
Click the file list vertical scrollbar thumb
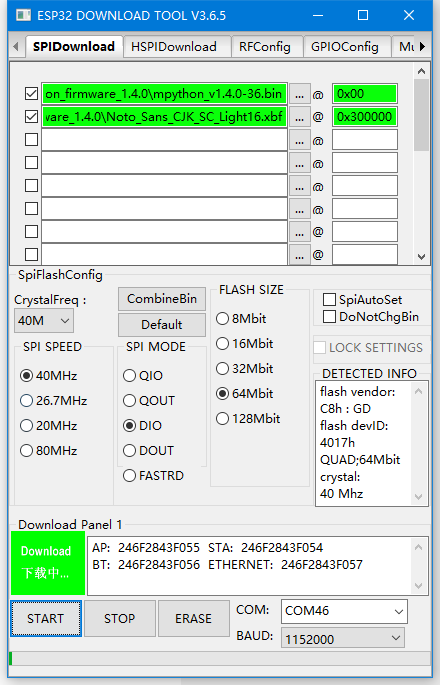point(421,114)
